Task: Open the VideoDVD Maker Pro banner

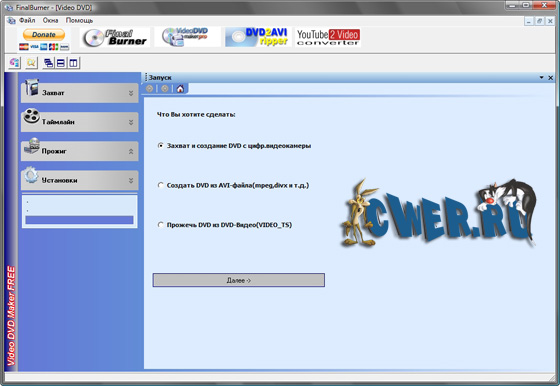Action: [x=187, y=37]
